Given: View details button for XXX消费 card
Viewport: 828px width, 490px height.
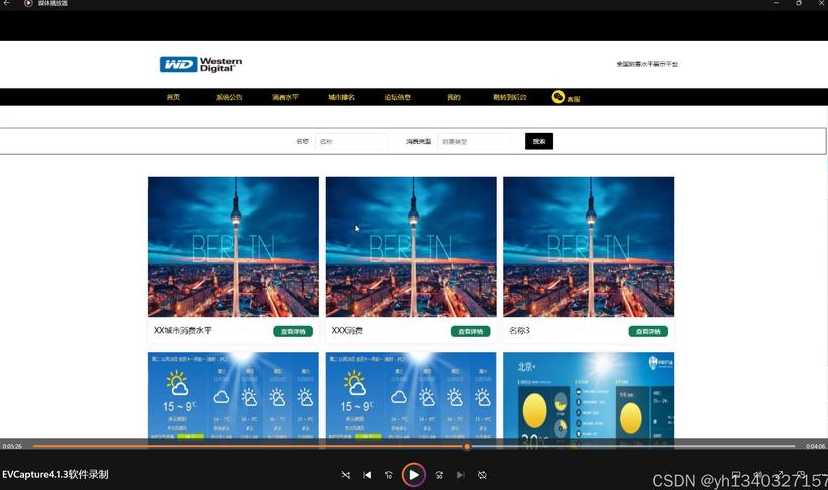Looking at the screenshot, I should pos(471,331).
